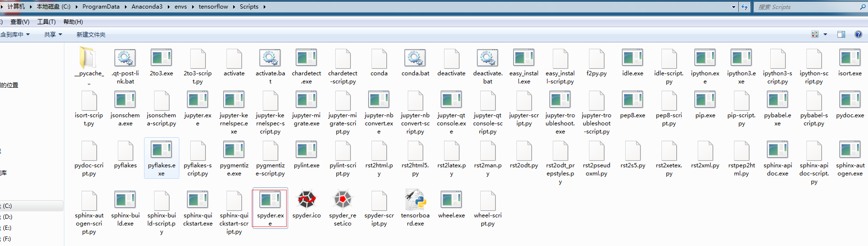Select the pybabel.exe icon
The height and width of the screenshot is (246, 868).
click(x=777, y=100)
